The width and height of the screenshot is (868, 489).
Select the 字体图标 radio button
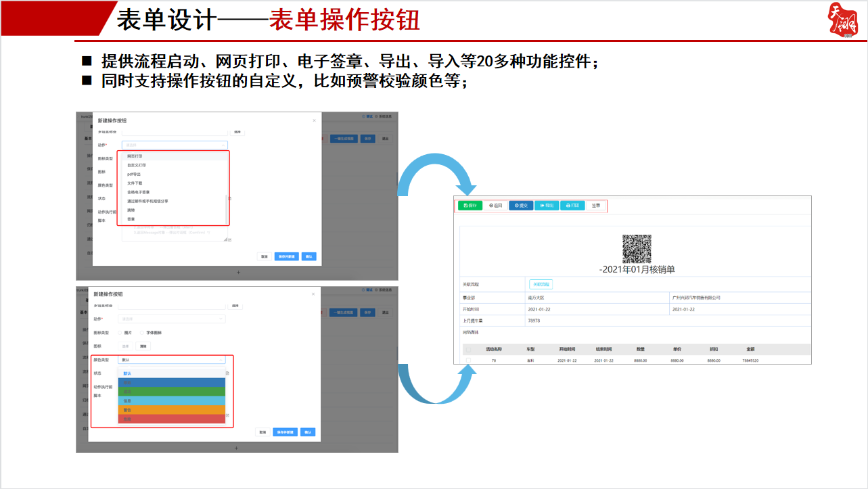(141, 332)
